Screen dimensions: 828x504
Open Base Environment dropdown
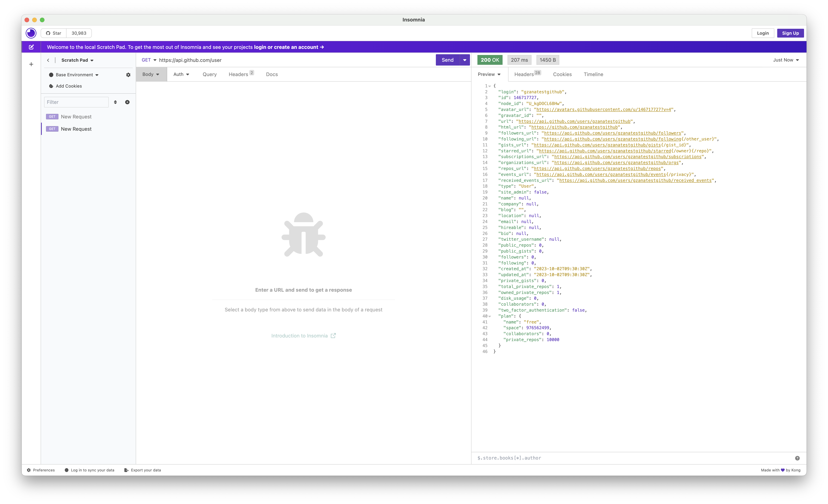coord(77,75)
